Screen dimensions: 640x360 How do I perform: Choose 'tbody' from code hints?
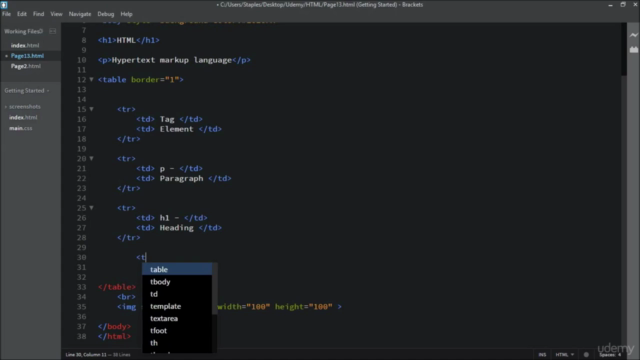[177, 282]
